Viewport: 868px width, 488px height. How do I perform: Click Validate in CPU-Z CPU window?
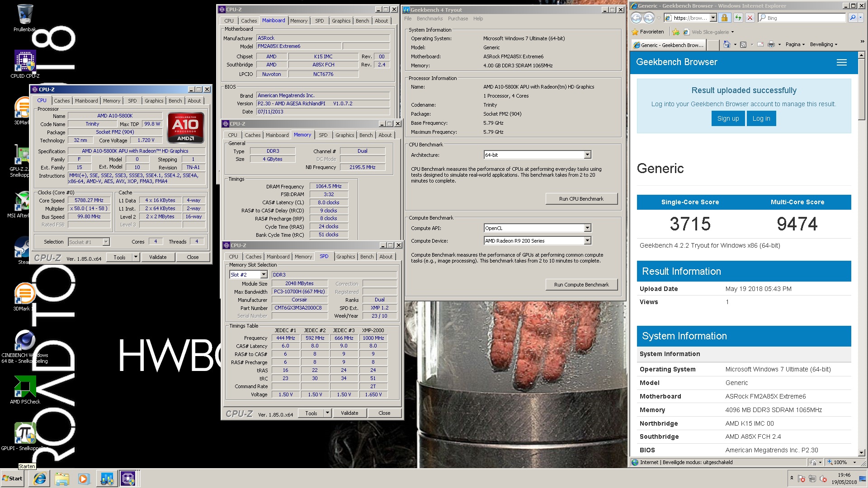click(x=158, y=257)
